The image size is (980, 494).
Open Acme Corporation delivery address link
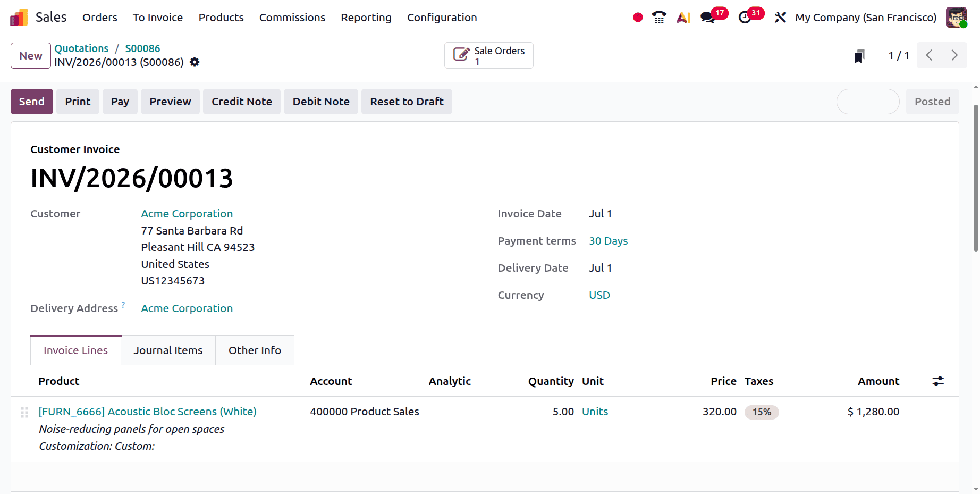click(187, 308)
